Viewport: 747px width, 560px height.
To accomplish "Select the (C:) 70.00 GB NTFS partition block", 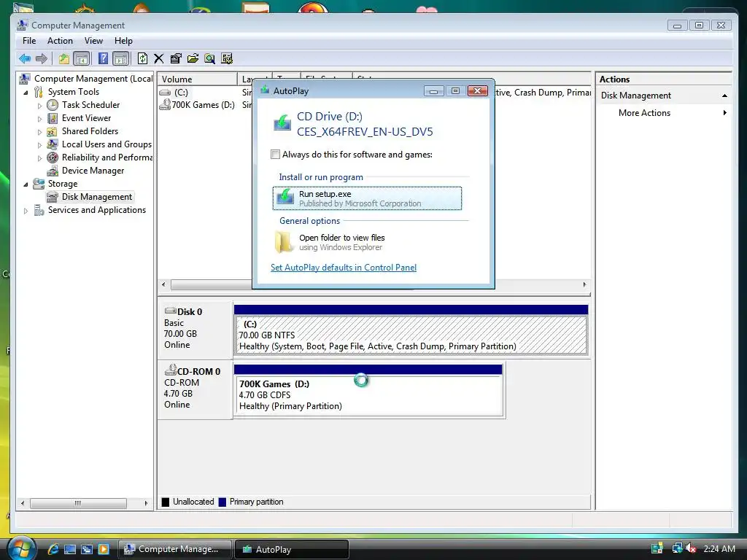I will 411,335.
